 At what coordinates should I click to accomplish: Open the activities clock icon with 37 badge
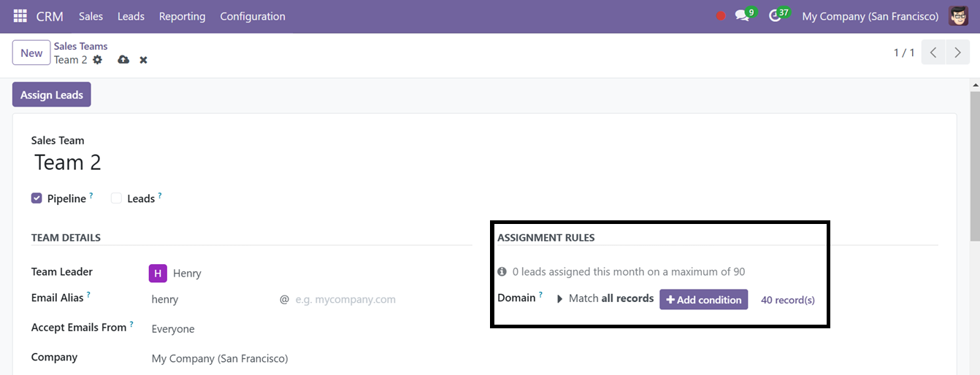pyautogui.click(x=776, y=16)
